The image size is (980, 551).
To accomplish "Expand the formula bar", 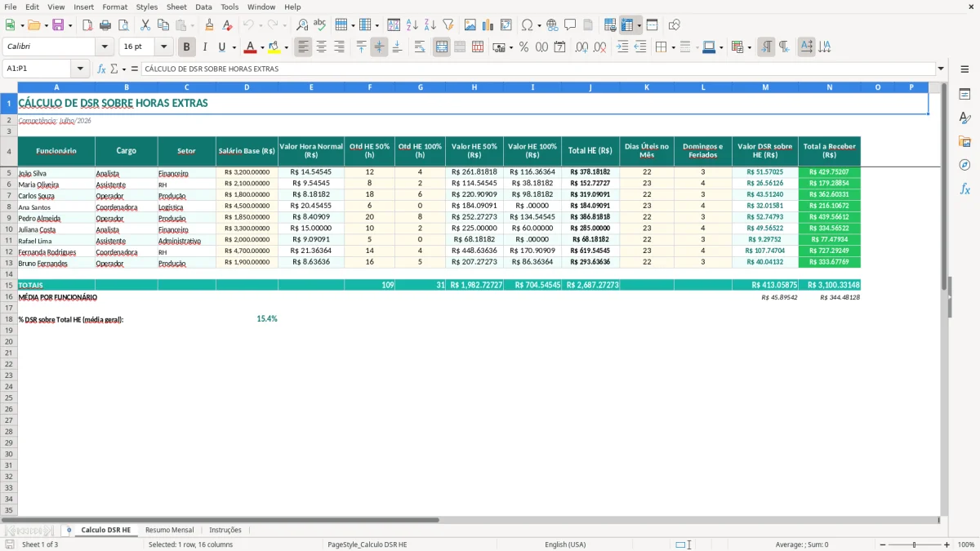I will 941,69.
